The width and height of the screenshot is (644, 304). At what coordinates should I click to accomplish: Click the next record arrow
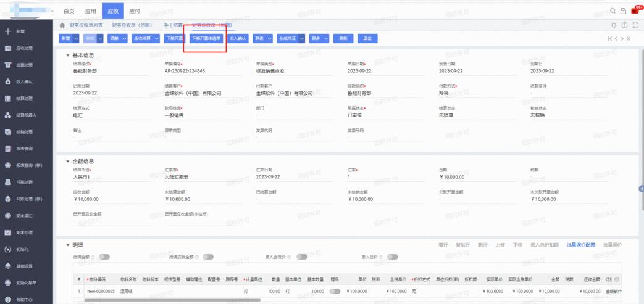coord(622,39)
